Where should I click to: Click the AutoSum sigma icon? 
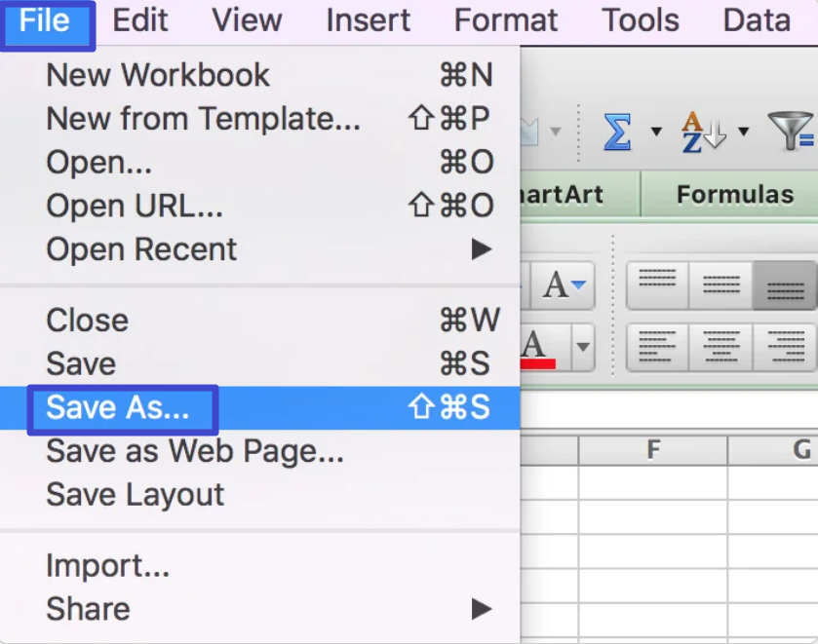click(616, 133)
